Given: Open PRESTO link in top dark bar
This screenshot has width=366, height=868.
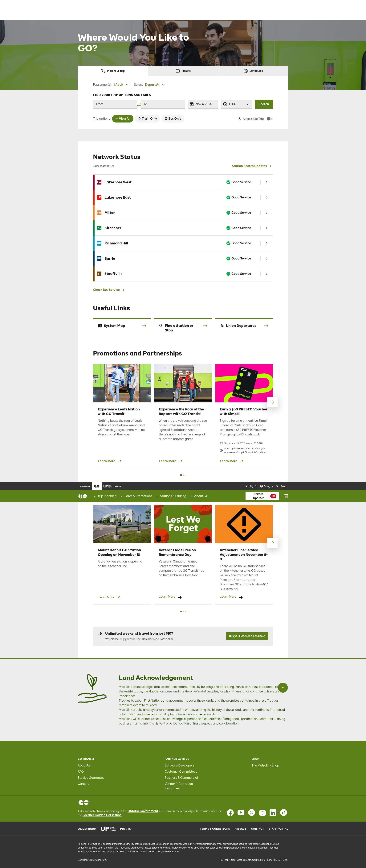Looking at the screenshot, I should click(x=118, y=486).
